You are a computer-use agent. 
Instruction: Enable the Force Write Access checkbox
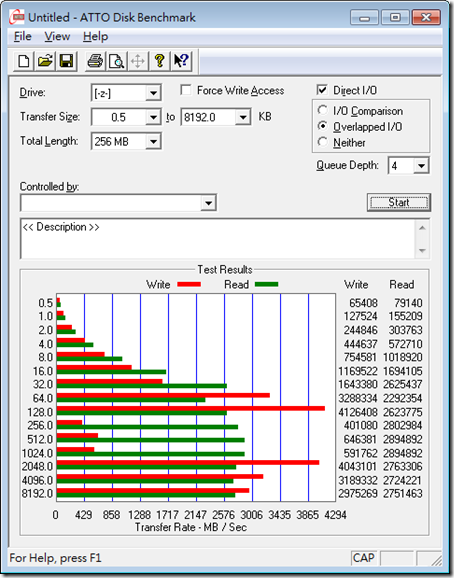[186, 90]
